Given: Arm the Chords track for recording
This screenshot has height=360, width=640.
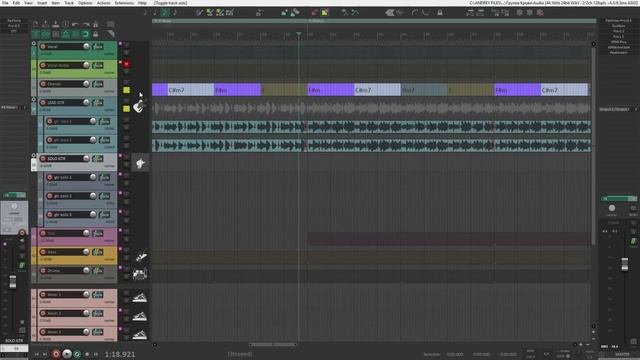Looking at the screenshot, I should pyautogui.click(x=43, y=84).
